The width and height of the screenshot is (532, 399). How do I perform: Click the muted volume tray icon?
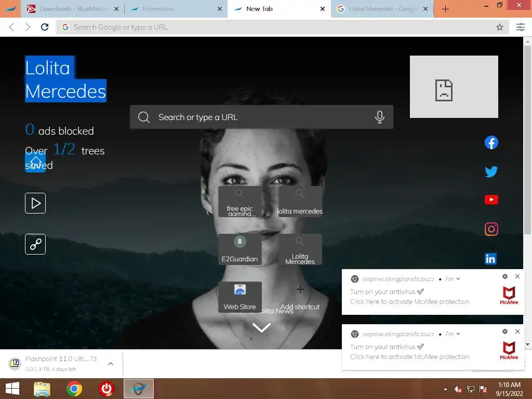coord(458,389)
